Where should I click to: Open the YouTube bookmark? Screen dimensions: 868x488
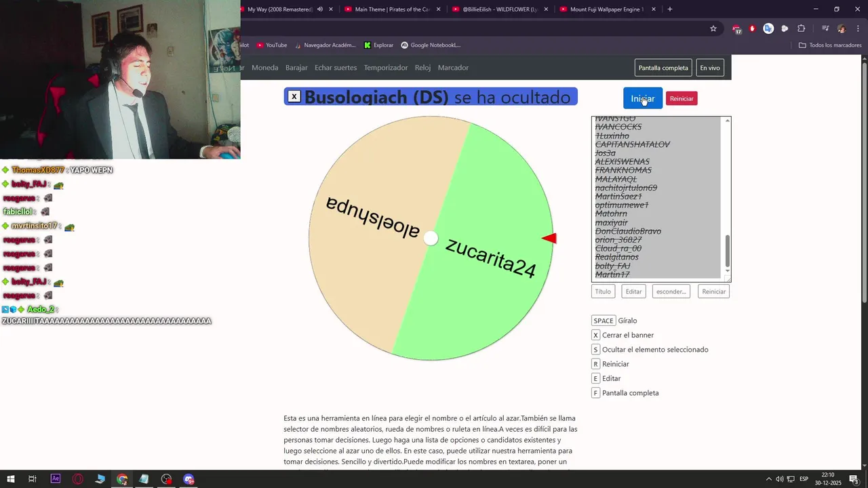tap(272, 45)
